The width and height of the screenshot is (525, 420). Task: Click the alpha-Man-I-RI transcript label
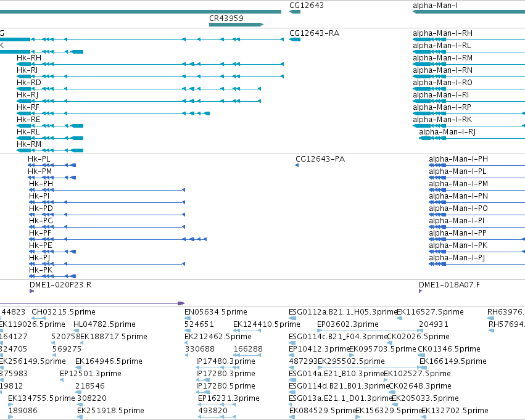click(440, 95)
